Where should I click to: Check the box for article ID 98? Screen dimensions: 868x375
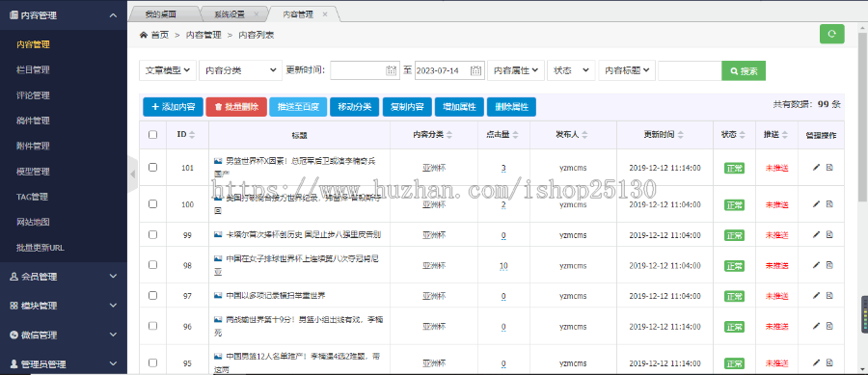point(152,265)
